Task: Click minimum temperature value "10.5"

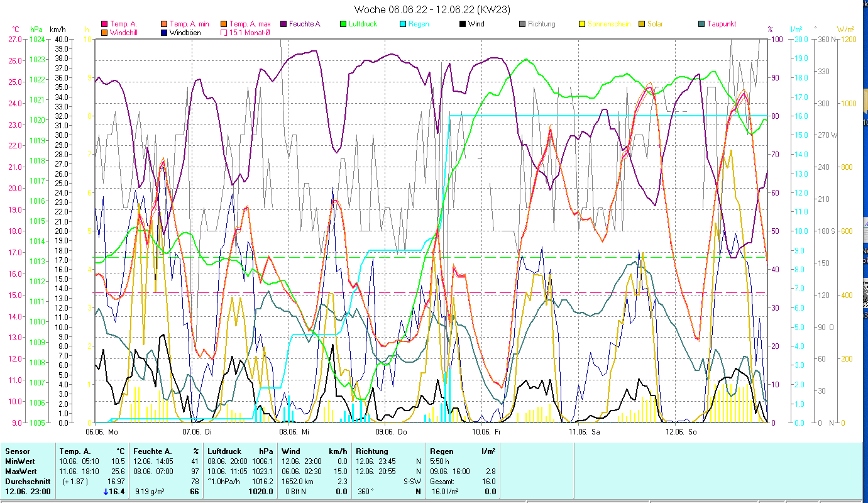Action: pos(118,462)
